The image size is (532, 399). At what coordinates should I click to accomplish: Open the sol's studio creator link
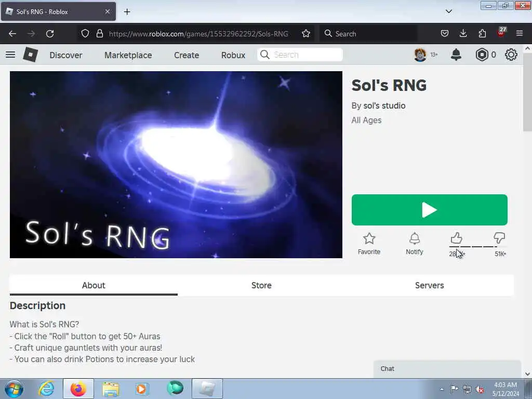click(x=384, y=106)
